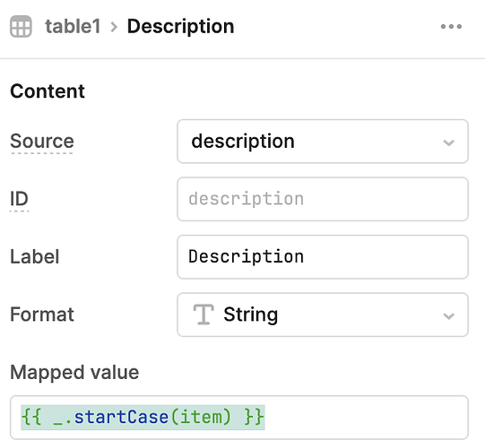Open the three-dots more options menu
Image resolution: width=485 pixels, height=448 pixels.
[451, 27]
